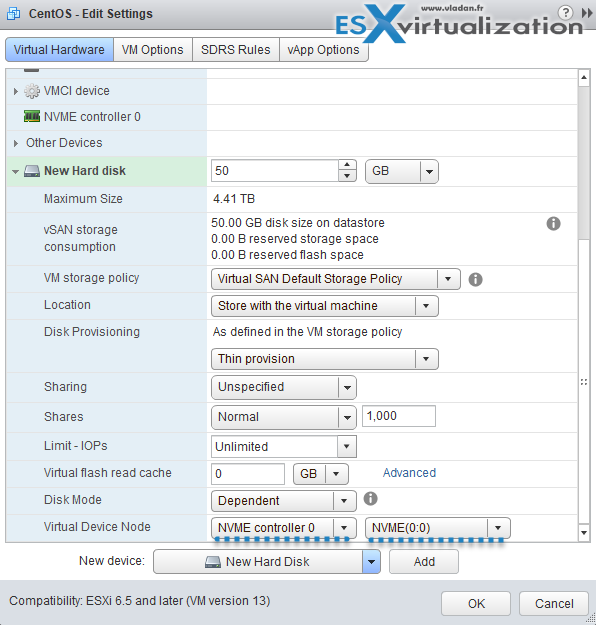Viewport: 596px width, 625px height.
Task: Switch to the VM Options tab
Action: [x=152, y=50]
